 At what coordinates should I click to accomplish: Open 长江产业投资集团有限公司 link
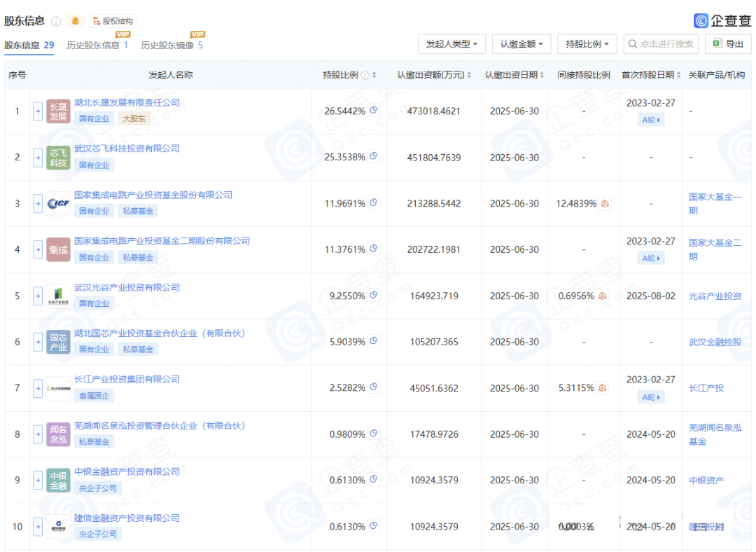click(127, 379)
